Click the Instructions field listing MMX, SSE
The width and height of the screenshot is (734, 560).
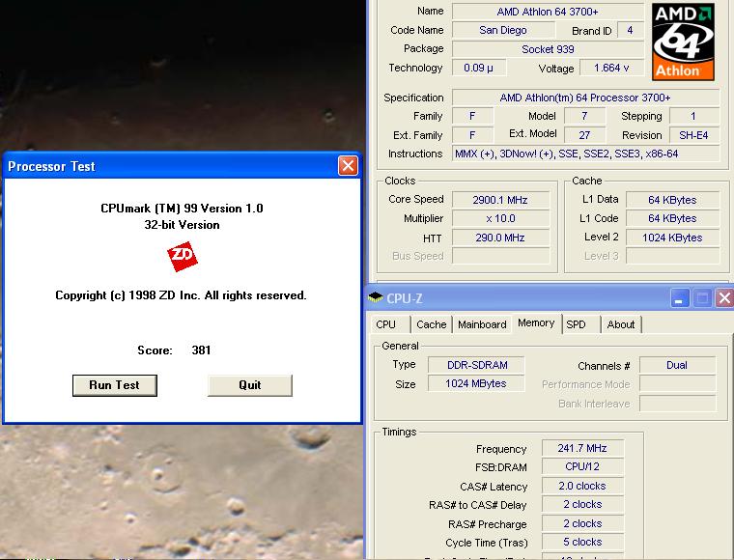pos(585,154)
